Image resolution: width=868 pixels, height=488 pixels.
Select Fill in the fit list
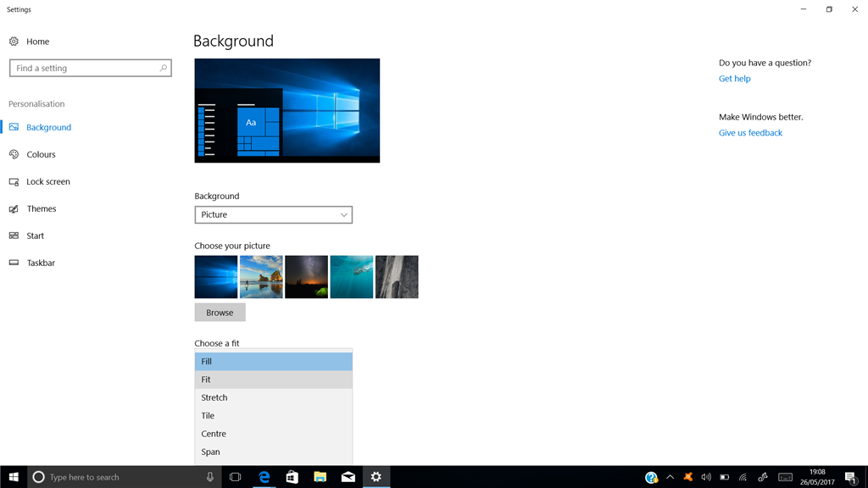(x=274, y=361)
